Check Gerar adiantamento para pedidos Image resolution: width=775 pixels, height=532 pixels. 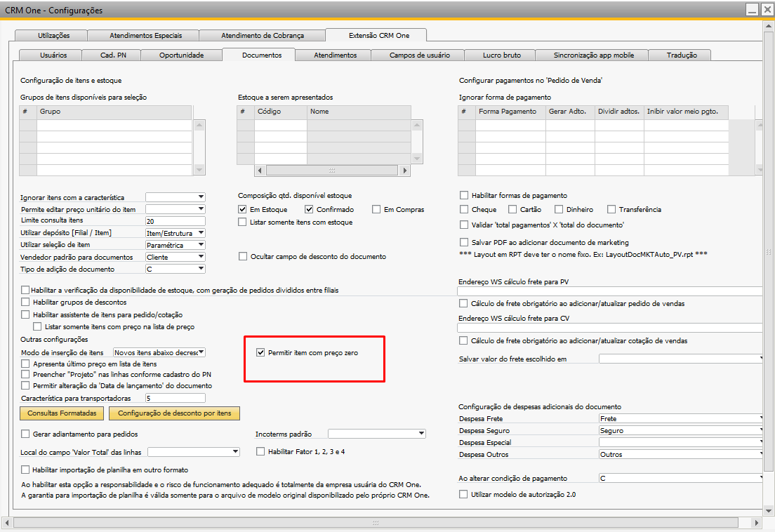(25, 434)
